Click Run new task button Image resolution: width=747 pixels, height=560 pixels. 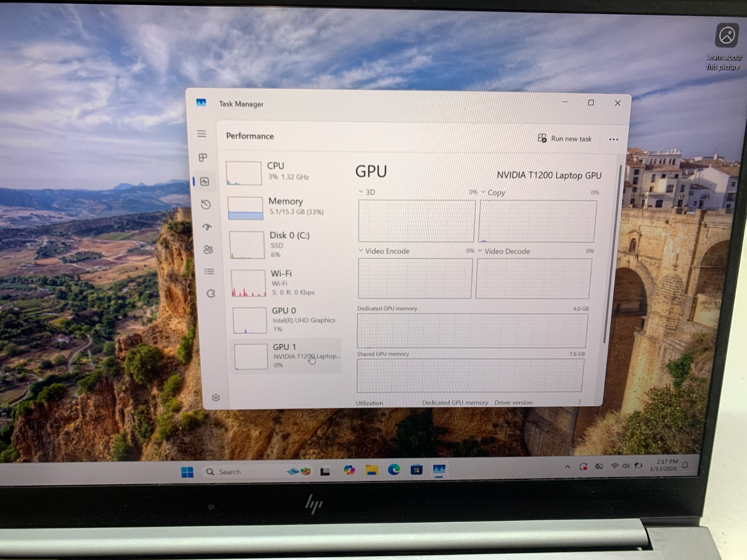click(564, 139)
